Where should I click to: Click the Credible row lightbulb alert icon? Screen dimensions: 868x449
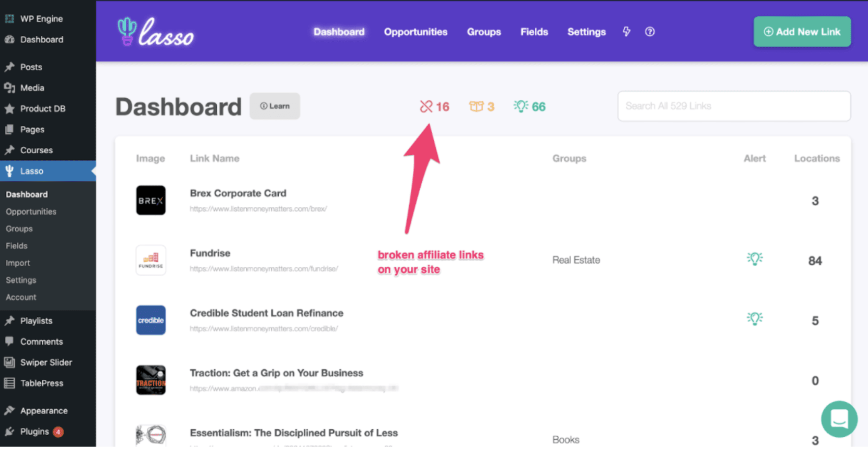754,319
